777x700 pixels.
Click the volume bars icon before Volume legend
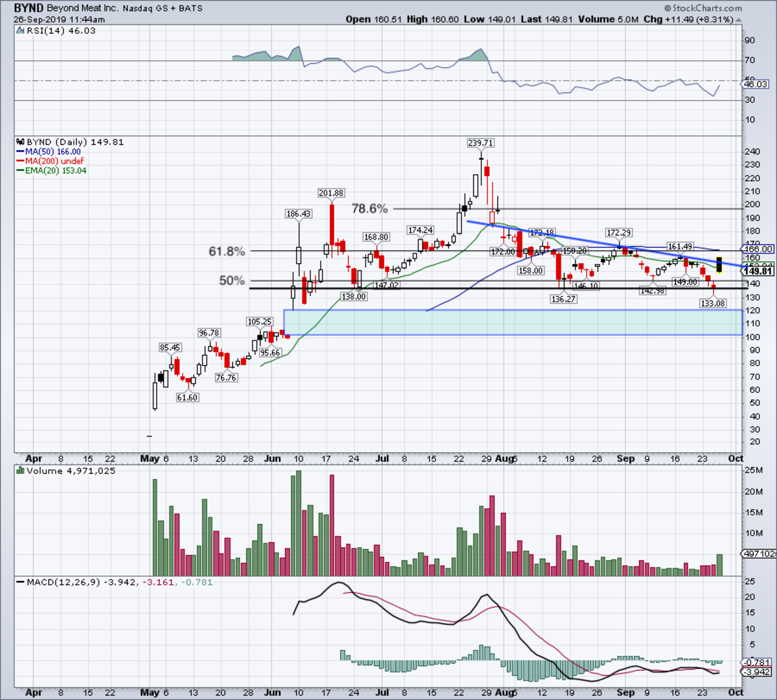coord(21,471)
